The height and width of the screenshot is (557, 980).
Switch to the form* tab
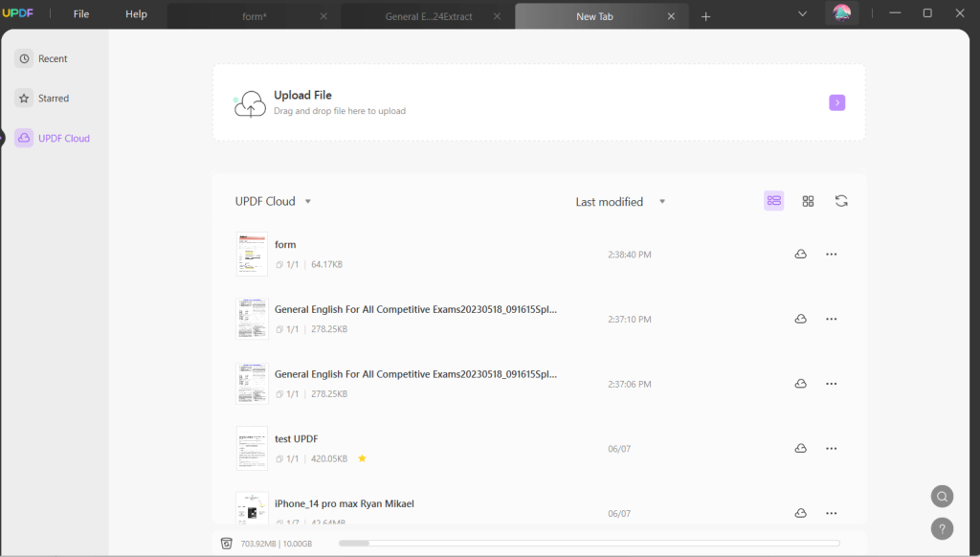point(255,16)
